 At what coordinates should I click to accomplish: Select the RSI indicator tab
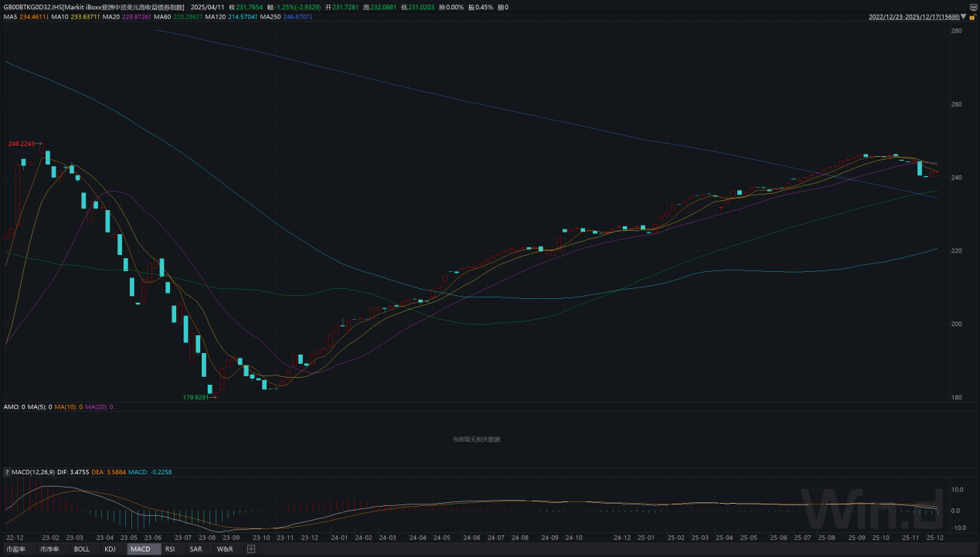170,549
